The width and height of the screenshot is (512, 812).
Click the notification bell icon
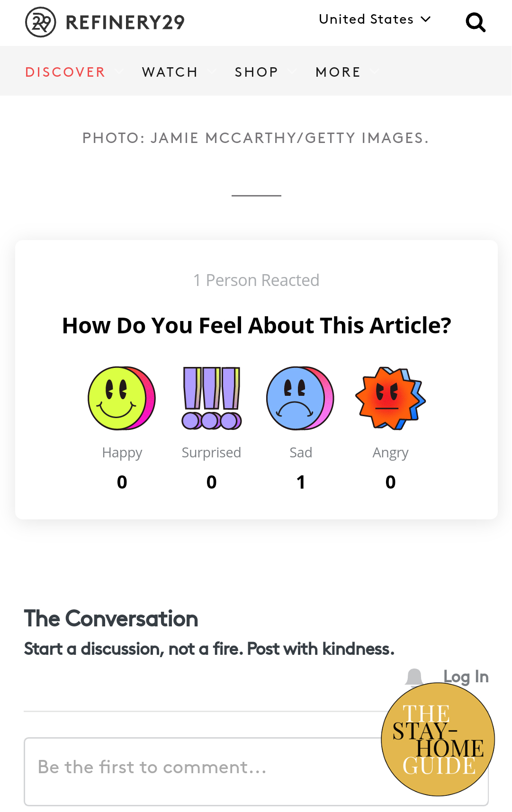click(414, 677)
